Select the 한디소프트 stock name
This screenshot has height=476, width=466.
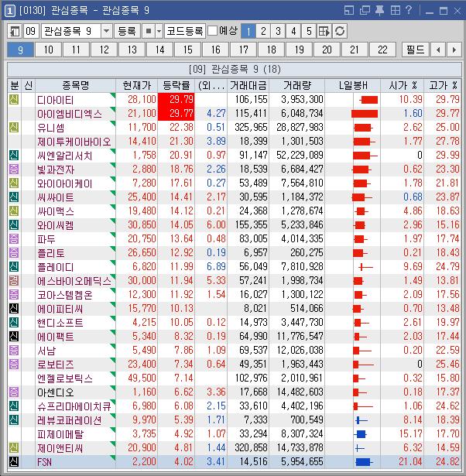(x=60, y=323)
